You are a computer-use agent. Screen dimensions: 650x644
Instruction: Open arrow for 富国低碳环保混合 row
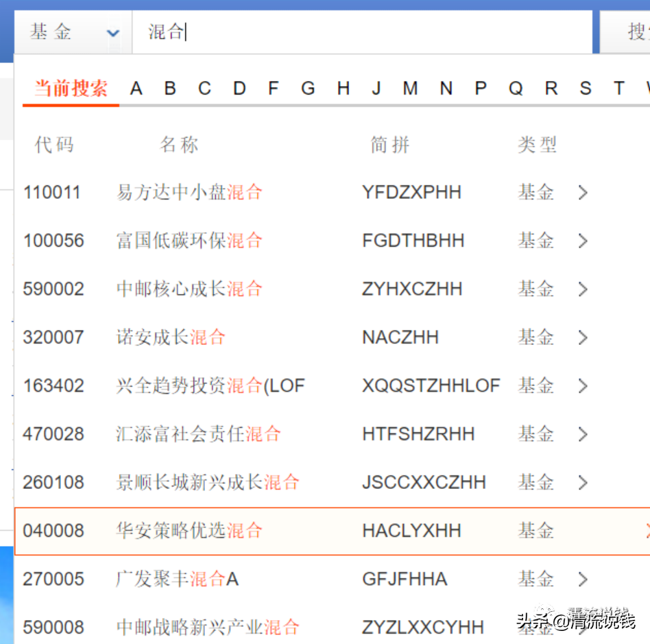583,241
